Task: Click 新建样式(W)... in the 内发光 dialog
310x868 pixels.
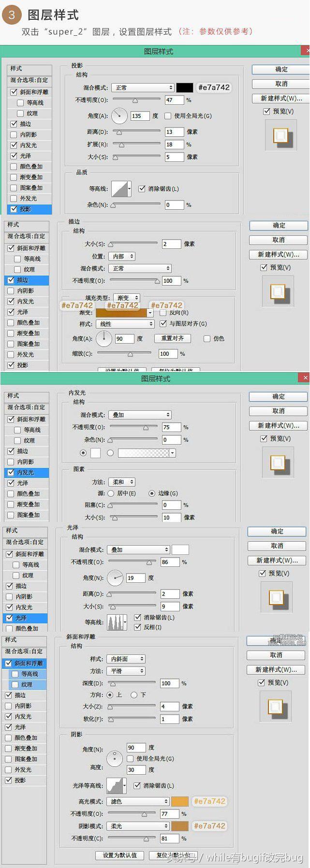Action: tap(278, 425)
